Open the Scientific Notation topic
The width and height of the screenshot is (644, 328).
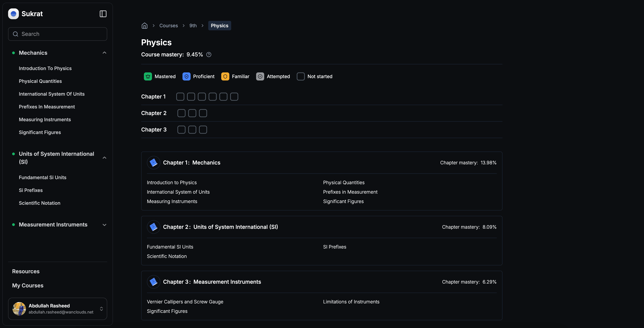39,203
